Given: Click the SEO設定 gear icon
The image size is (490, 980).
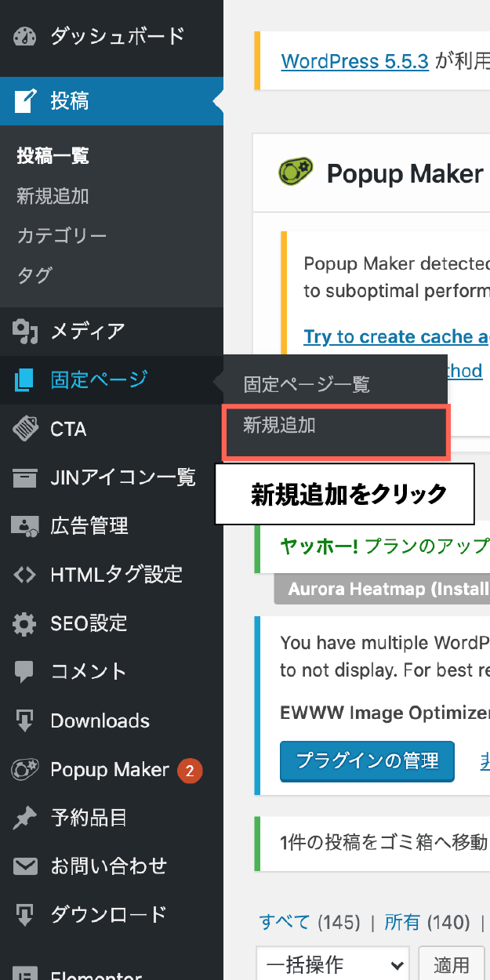Looking at the screenshot, I should pos(25,624).
